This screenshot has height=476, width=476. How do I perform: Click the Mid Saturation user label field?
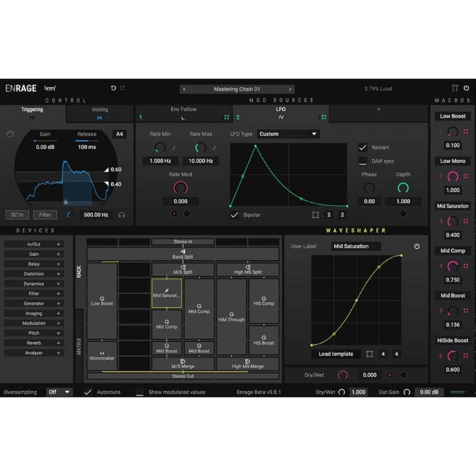[356, 246]
